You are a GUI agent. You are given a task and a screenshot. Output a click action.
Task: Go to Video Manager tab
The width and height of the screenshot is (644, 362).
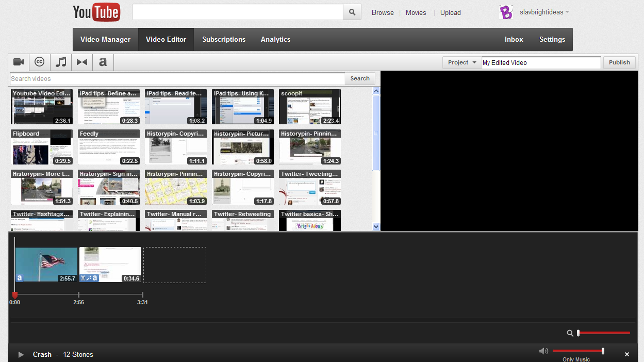coord(106,39)
